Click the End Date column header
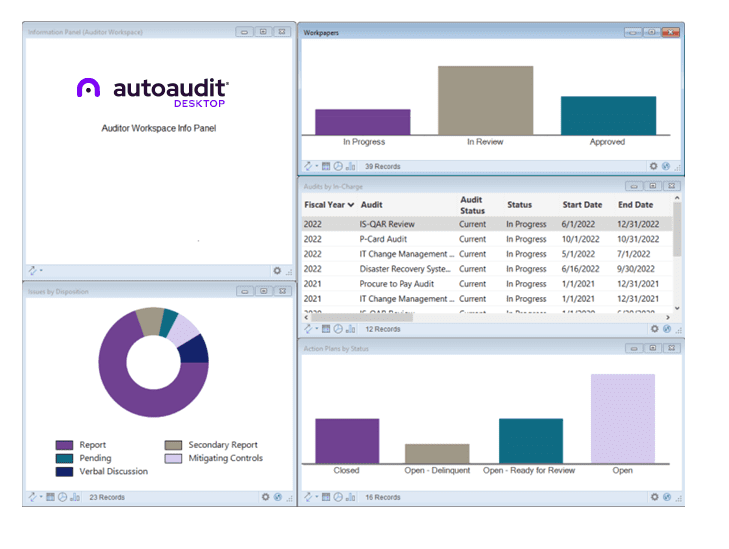Screen dimensions: 729x549 635,205
